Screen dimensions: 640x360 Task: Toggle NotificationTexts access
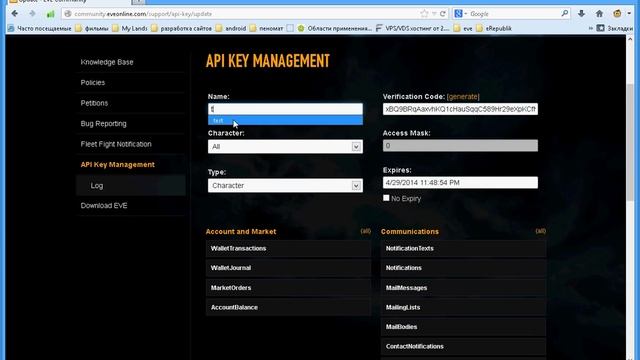point(463,248)
